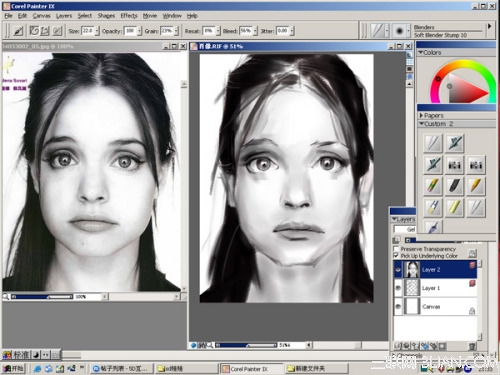Choose the yellow pencil brush icon
500x375 pixels.
476,186
